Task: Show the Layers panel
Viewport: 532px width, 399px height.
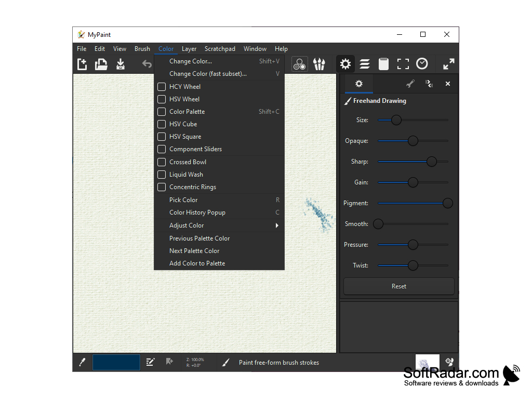Action: (364, 63)
